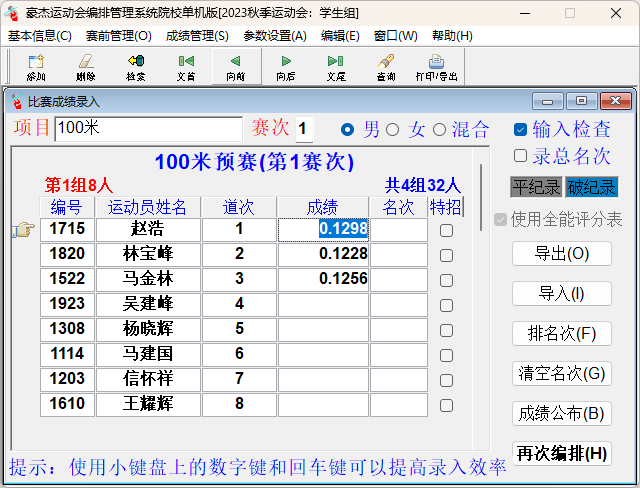Tick 特招 checkbox for 赵浩
Image resolution: width=640 pixels, height=488 pixels.
[x=446, y=231]
